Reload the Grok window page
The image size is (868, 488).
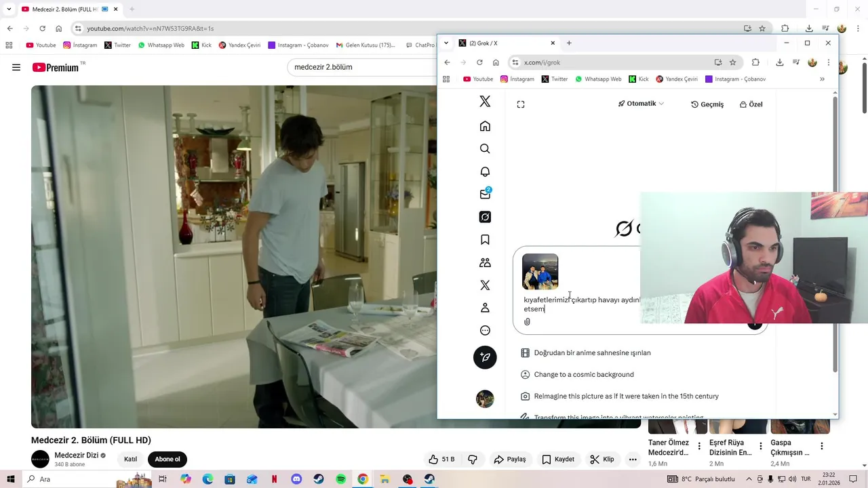(x=479, y=62)
